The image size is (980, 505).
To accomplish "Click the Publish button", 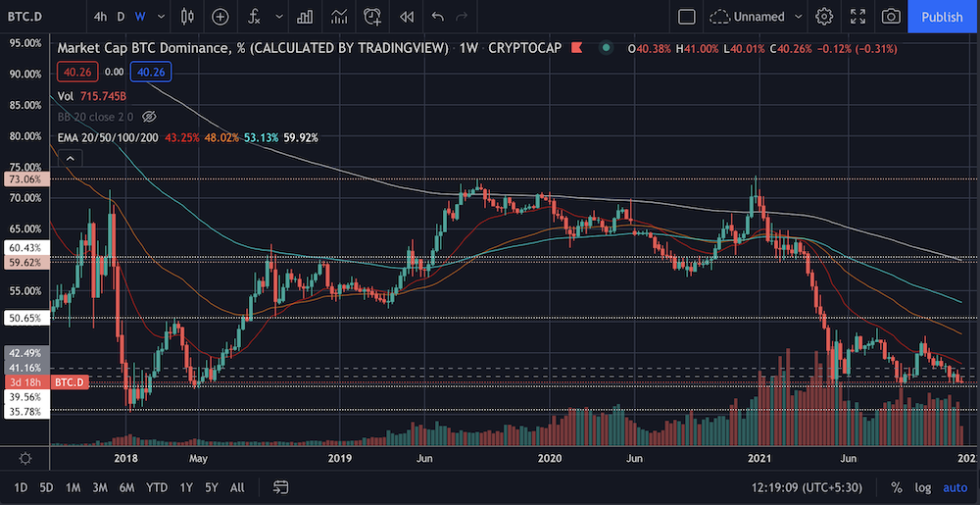I will click(x=943, y=17).
